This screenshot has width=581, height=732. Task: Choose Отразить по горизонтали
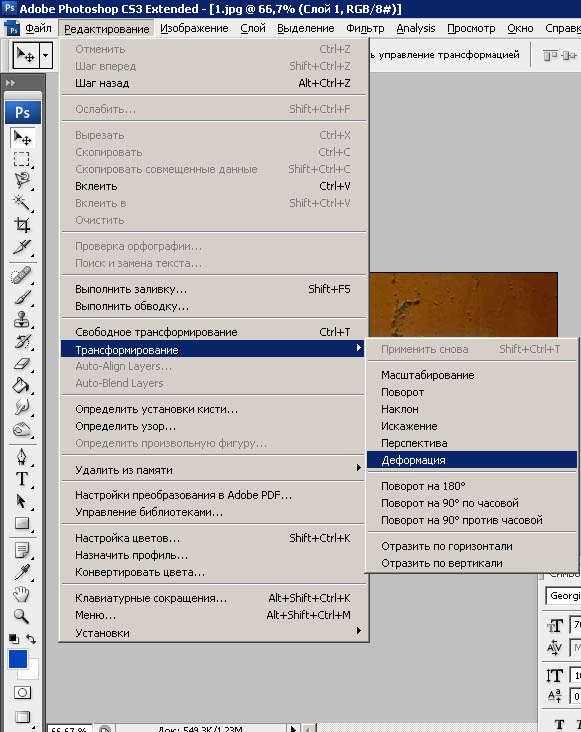click(x=472, y=546)
